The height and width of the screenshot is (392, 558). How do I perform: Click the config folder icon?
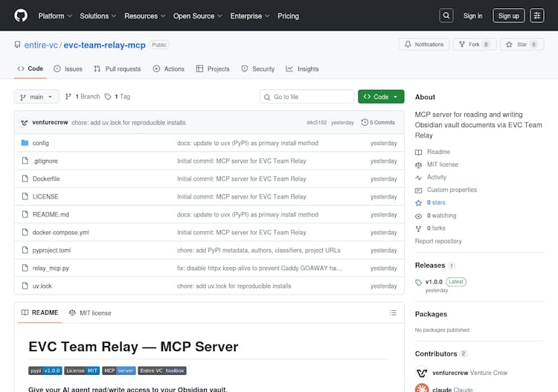[x=25, y=143]
